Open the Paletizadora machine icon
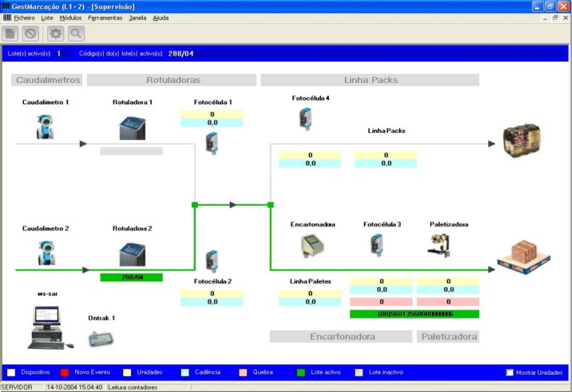This screenshot has width=572, height=392. pos(438,244)
